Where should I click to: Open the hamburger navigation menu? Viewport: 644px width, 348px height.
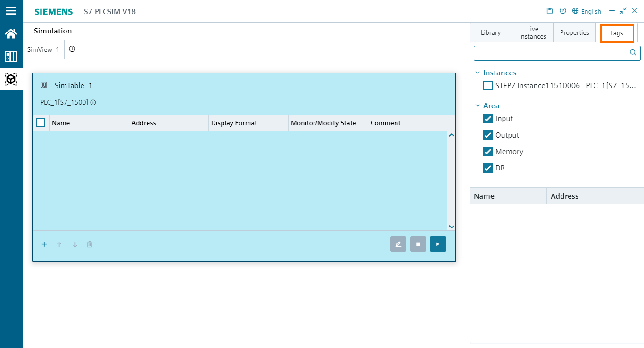coord(11,11)
